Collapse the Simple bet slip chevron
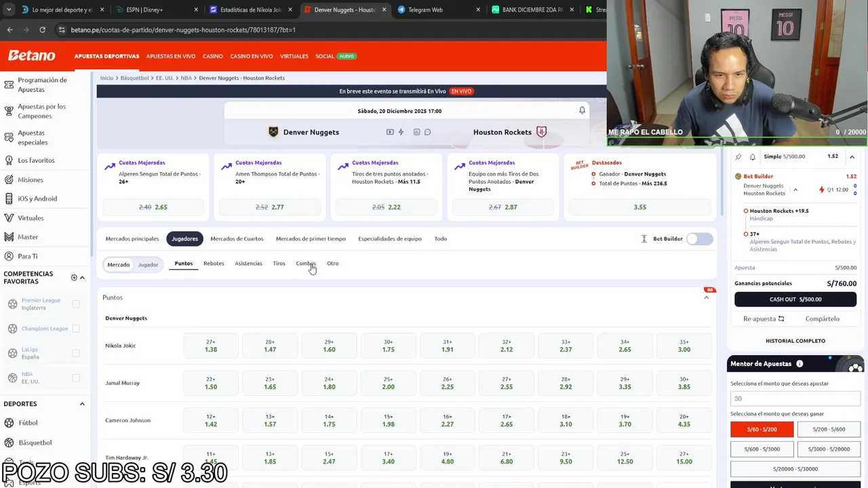The height and width of the screenshot is (488, 868). [x=852, y=157]
